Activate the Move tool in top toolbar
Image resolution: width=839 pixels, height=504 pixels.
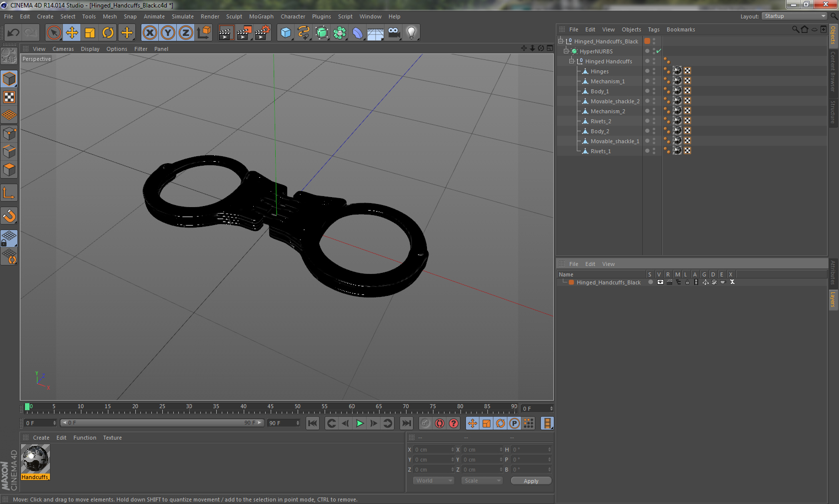(72, 33)
